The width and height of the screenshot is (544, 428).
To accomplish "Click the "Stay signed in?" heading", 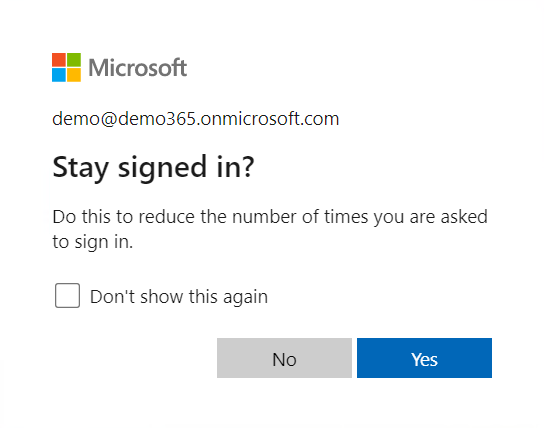I will [x=153, y=167].
